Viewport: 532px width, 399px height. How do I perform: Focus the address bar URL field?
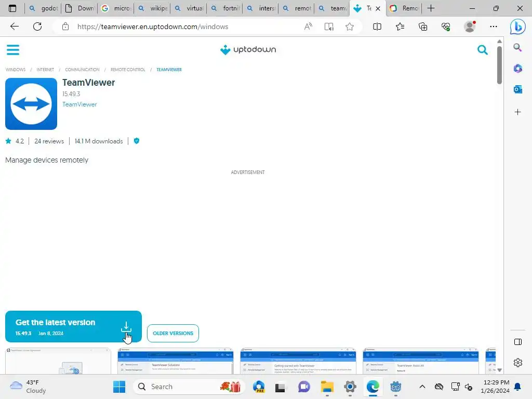tap(153, 26)
